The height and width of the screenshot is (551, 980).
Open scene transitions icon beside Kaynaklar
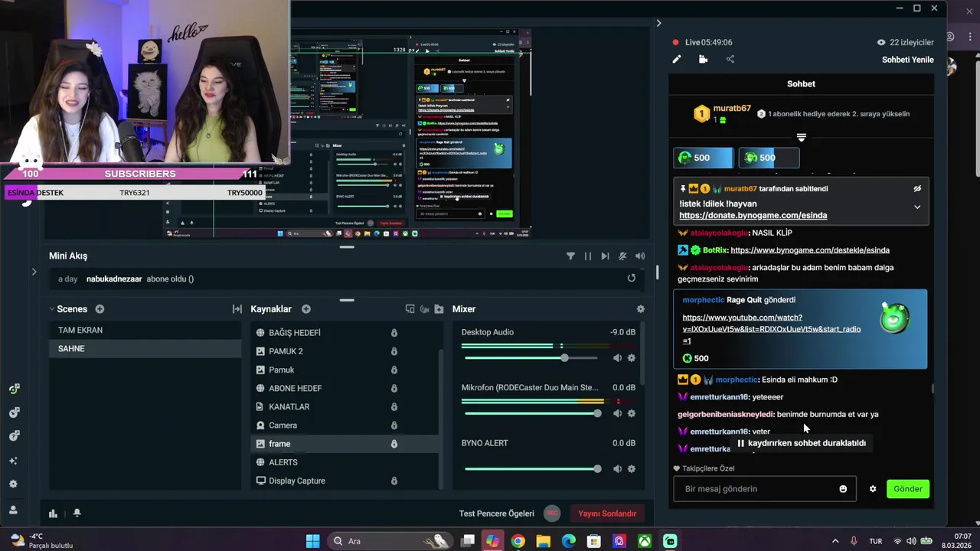pyautogui.click(x=237, y=309)
